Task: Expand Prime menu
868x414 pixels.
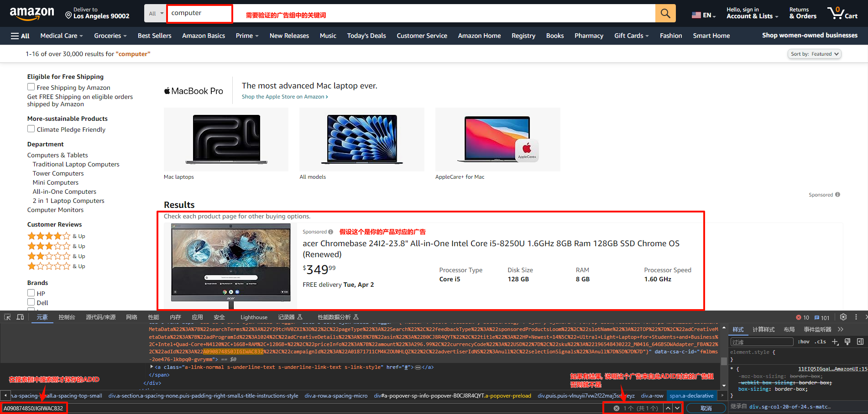Action: [x=247, y=36]
